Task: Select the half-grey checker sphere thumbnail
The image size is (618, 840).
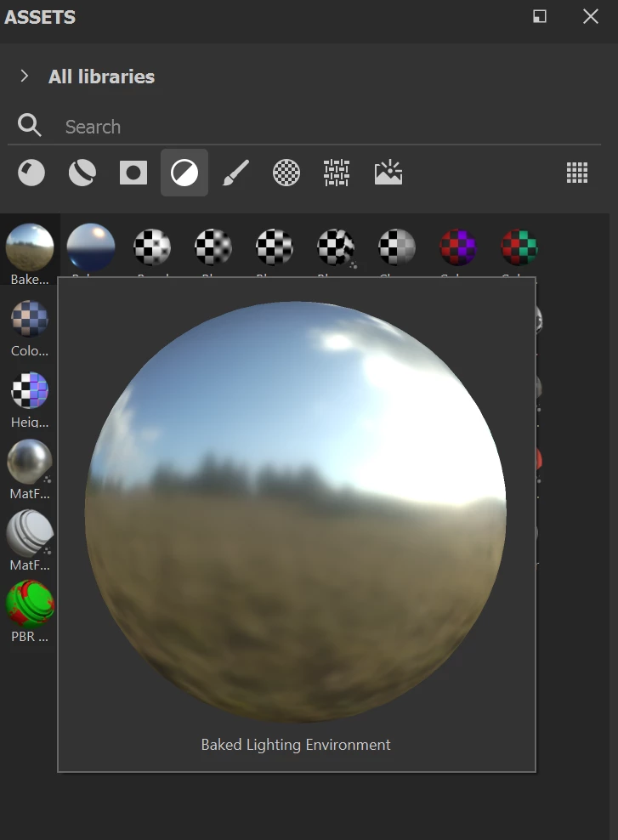Action: [397, 247]
